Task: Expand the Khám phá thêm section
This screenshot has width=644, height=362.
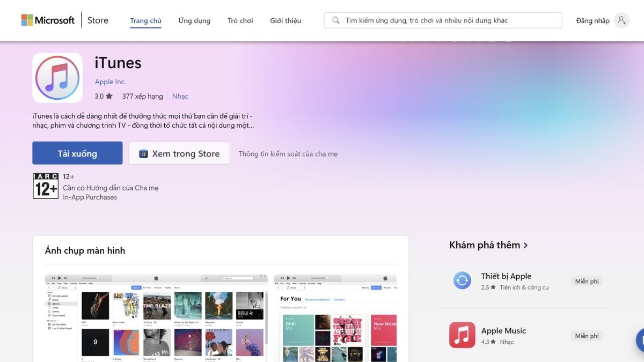Action: click(488, 245)
